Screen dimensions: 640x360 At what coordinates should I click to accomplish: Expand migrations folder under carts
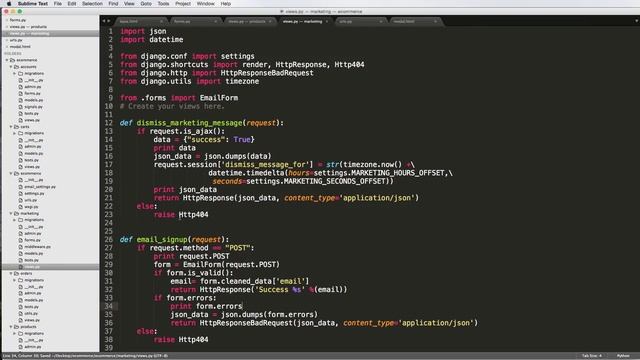(x=15, y=133)
